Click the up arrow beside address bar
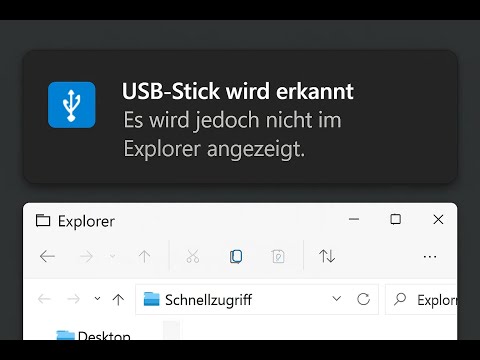The height and width of the screenshot is (360, 480). [118, 299]
